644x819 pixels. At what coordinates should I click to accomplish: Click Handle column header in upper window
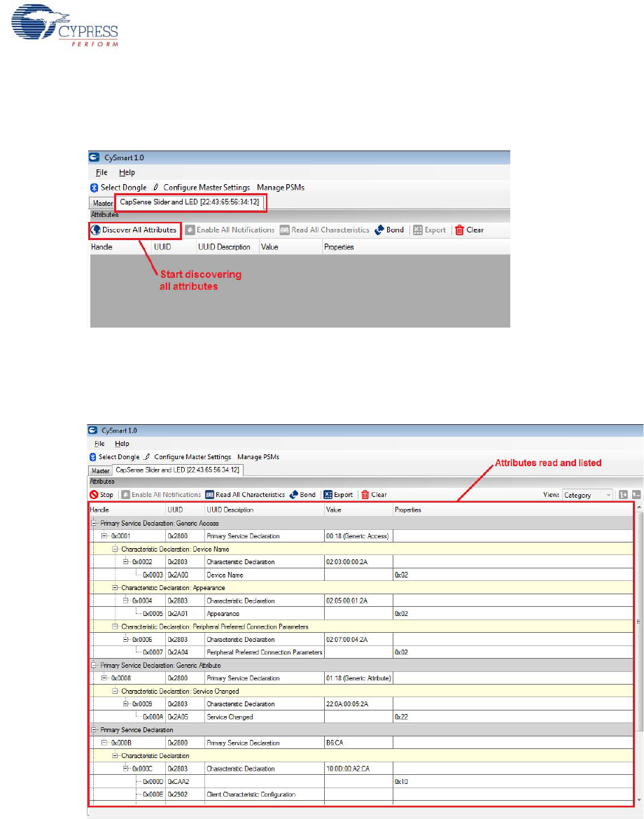120,247
